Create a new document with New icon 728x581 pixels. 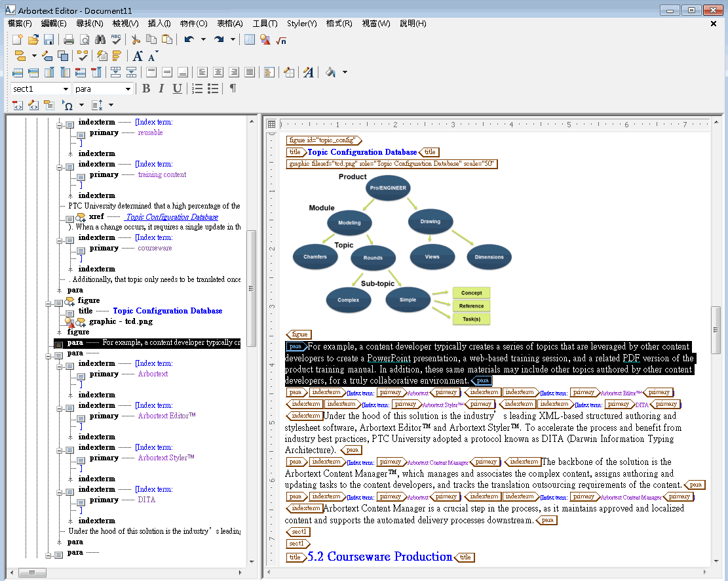pyautogui.click(x=17, y=40)
